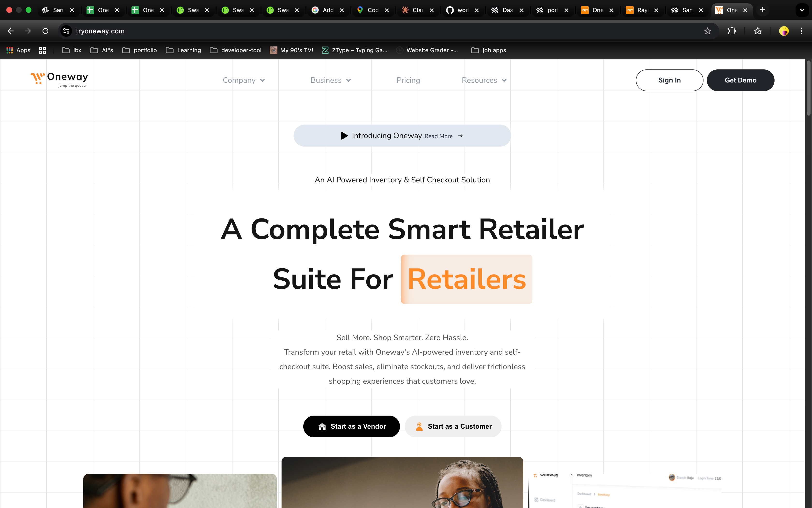Open the tab groups grid icon

(42, 50)
